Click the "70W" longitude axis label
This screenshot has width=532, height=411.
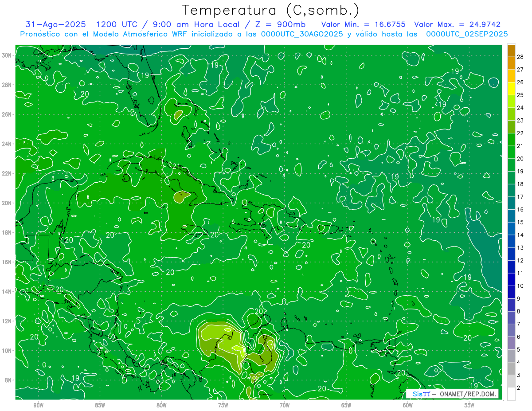(x=285, y=405)
